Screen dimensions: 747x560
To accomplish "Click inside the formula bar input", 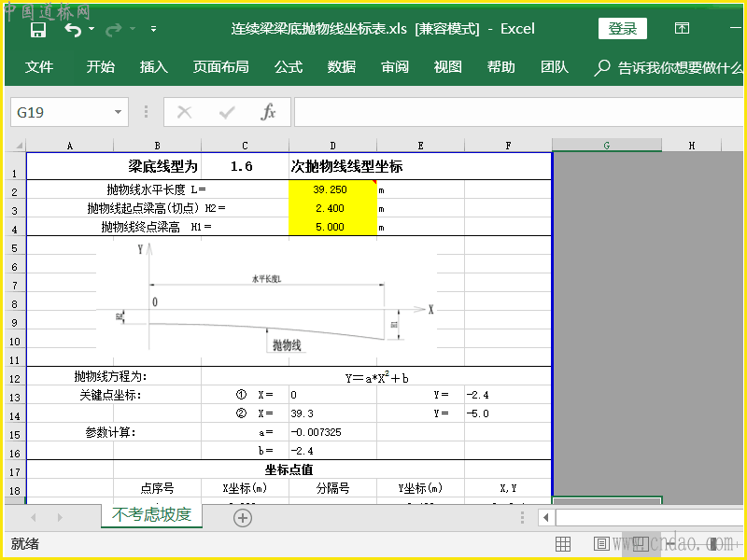I will 518,112.
